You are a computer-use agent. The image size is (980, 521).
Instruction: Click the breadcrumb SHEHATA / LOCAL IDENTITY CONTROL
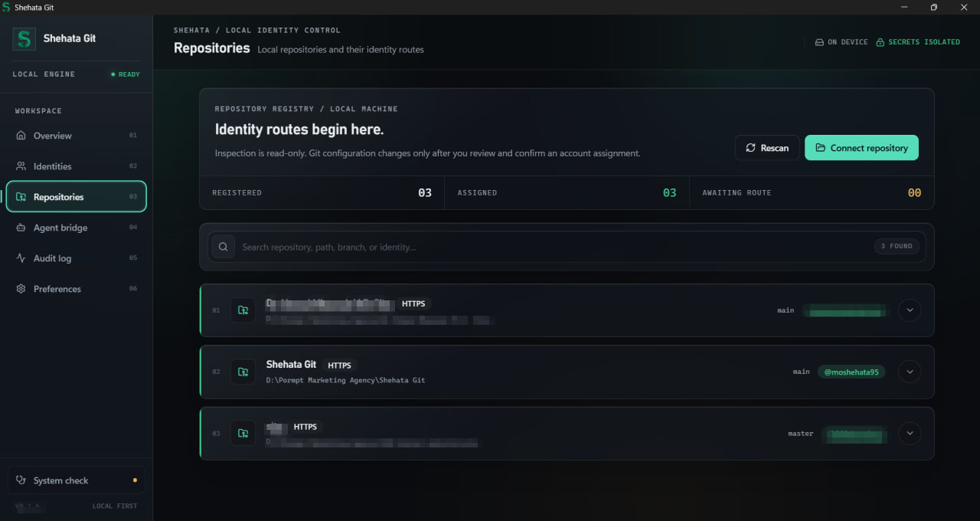coord(257,31)
